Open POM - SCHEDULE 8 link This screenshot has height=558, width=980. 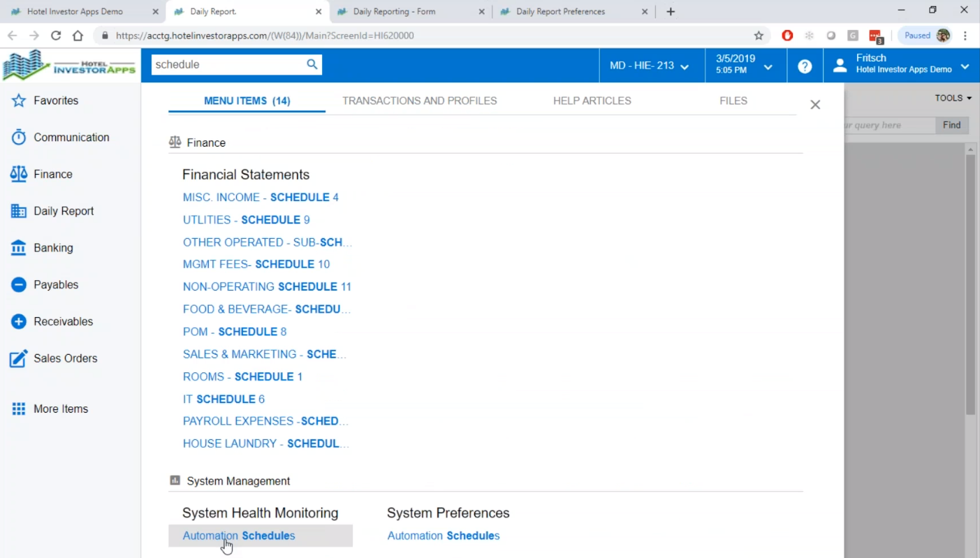(x=235, y=332)
